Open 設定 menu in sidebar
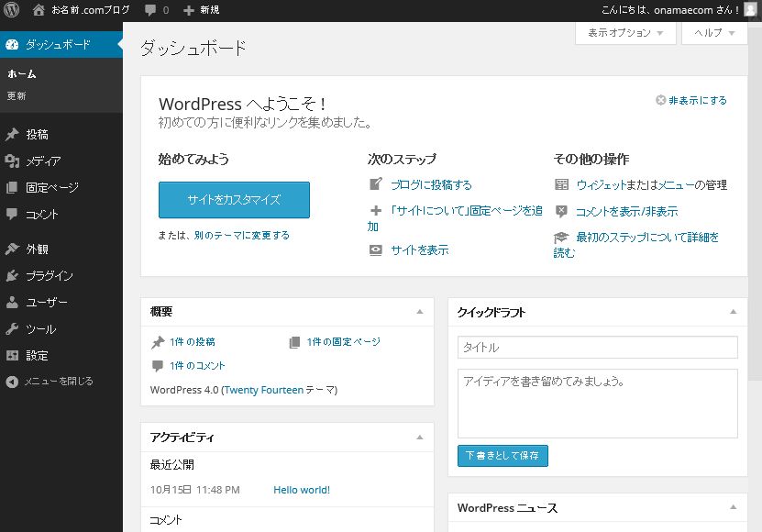The image size is (762, 532). click(61, 356)
